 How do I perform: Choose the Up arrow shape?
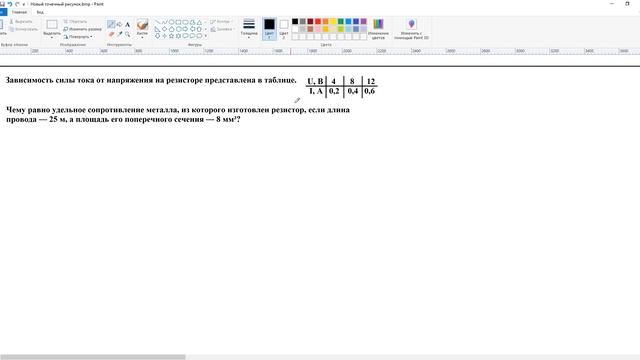click(199, 29)
